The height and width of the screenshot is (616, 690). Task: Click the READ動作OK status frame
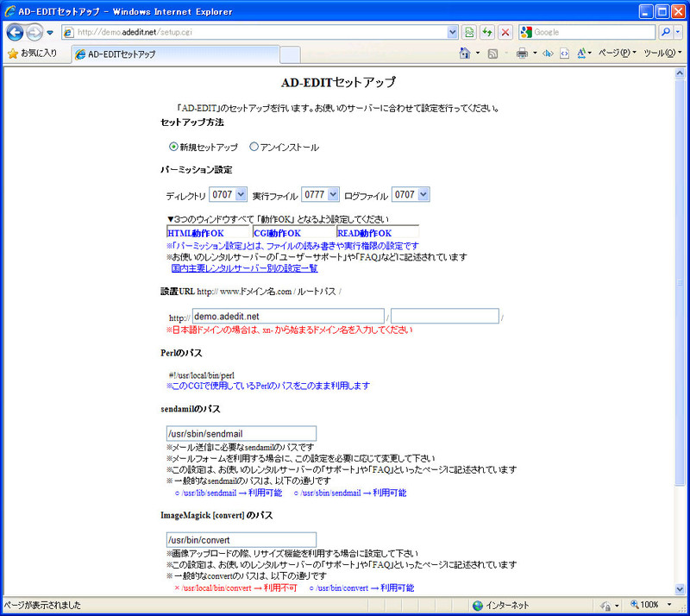[378, 232]
